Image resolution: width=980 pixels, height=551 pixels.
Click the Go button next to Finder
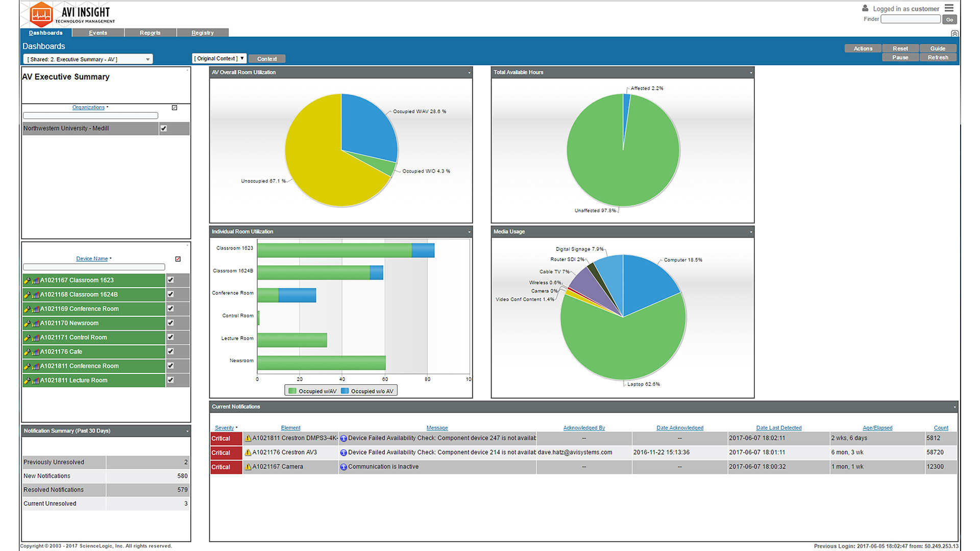[949, 19]
